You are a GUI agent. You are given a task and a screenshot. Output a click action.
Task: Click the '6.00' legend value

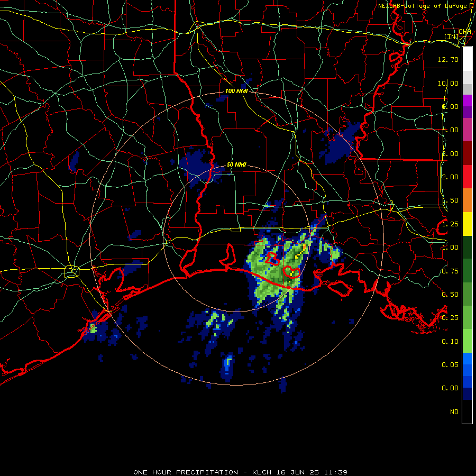pos(450,106)
